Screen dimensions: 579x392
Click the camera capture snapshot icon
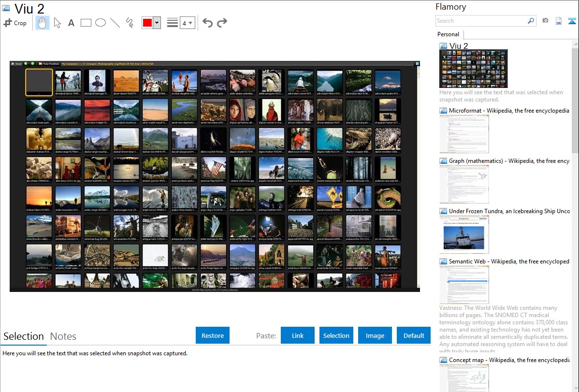tap(545, 21)
